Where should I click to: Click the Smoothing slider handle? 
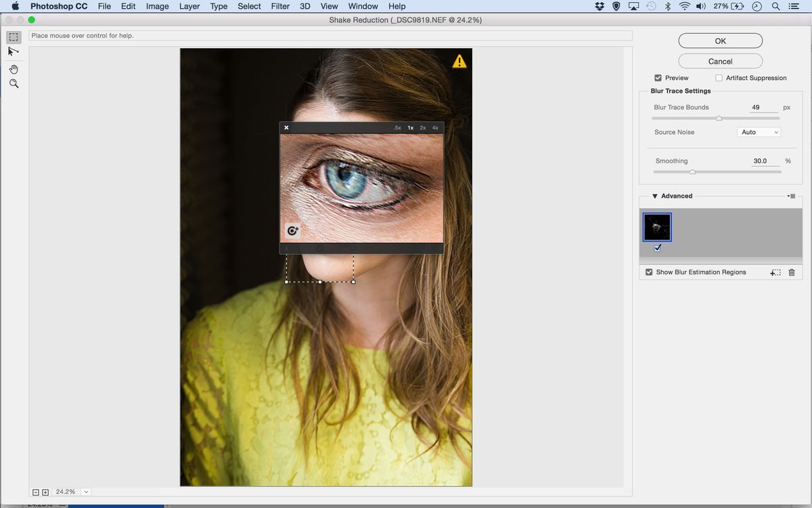click(x=692, y=172)
